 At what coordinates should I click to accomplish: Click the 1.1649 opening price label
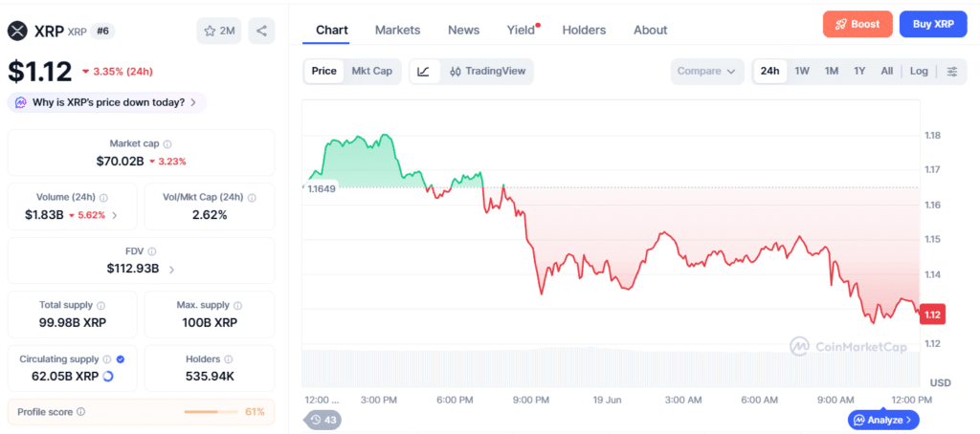point(322,188)
